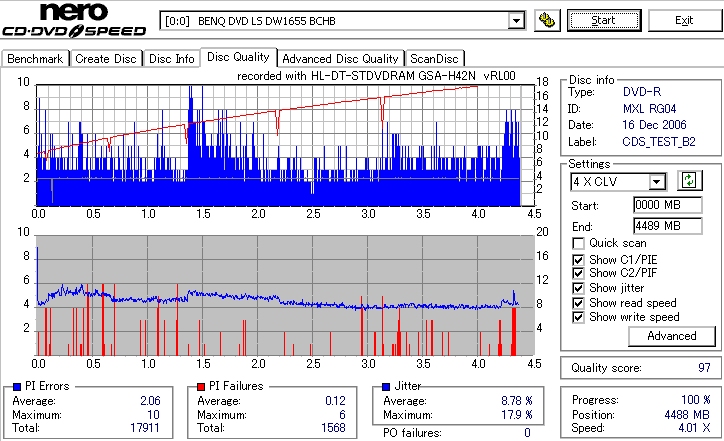Toggle Show write speed checkbox
Image resolution: width=724 pixels, height=441 pixels.
point(578,317)
